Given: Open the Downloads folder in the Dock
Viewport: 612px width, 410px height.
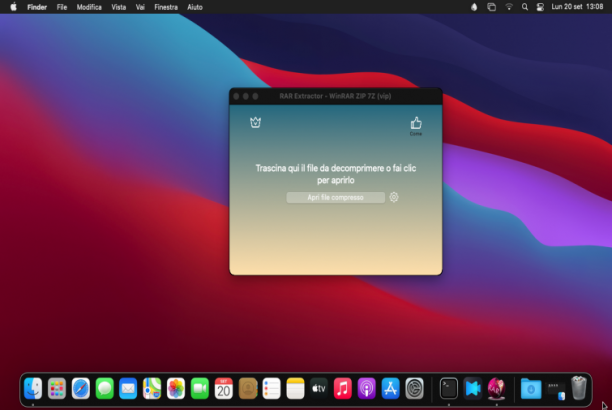Looking at the screenshot, I should 531,389.
